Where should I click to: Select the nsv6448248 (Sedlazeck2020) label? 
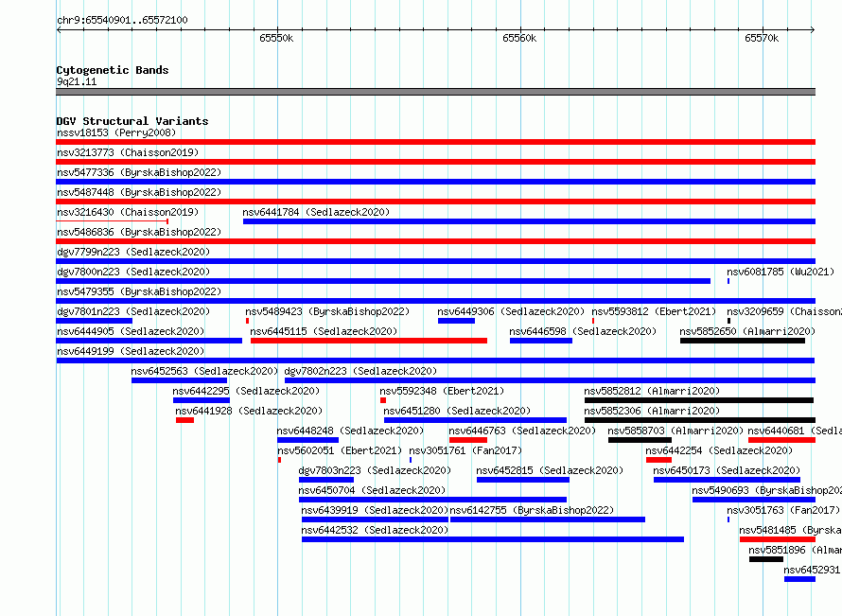click(x=350, y=431)
